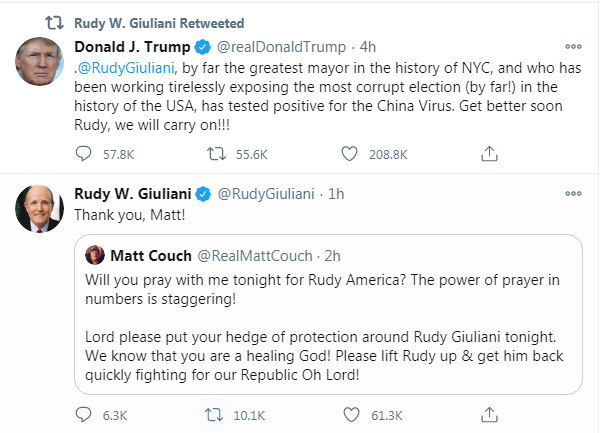Image resolution: width=600 pixels, height=433 pixels.
Task: Open Donald Trump's profile picture
Action: 40,66
